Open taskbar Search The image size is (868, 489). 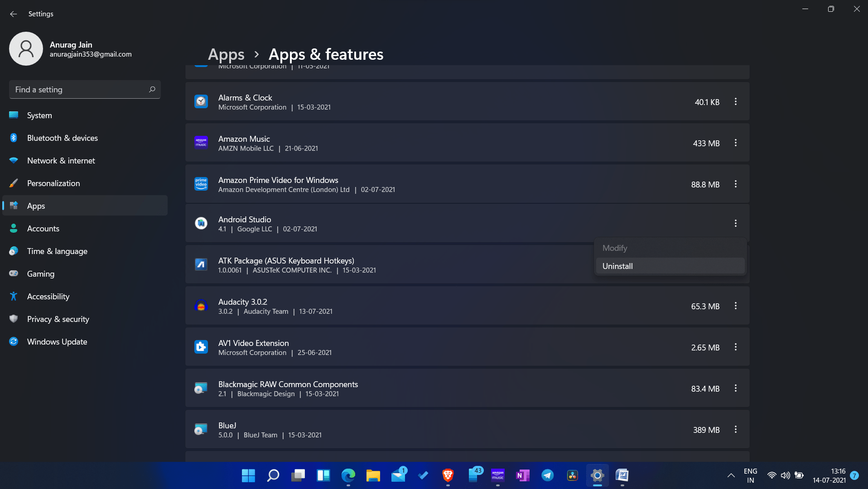pyautogui.click(x=273, y=475)
